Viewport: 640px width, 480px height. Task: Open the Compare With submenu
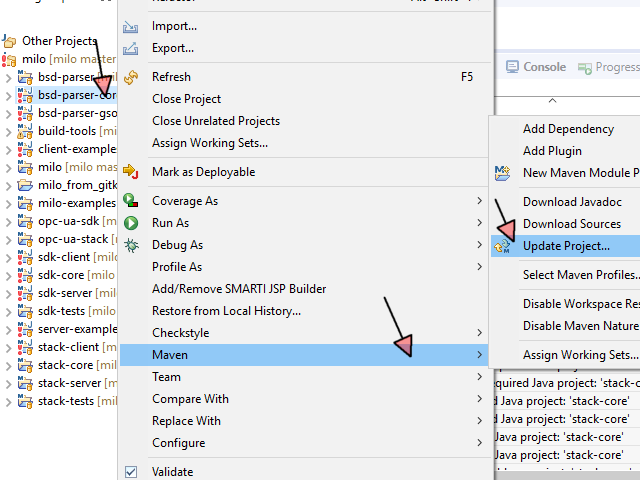coord(304,399)
